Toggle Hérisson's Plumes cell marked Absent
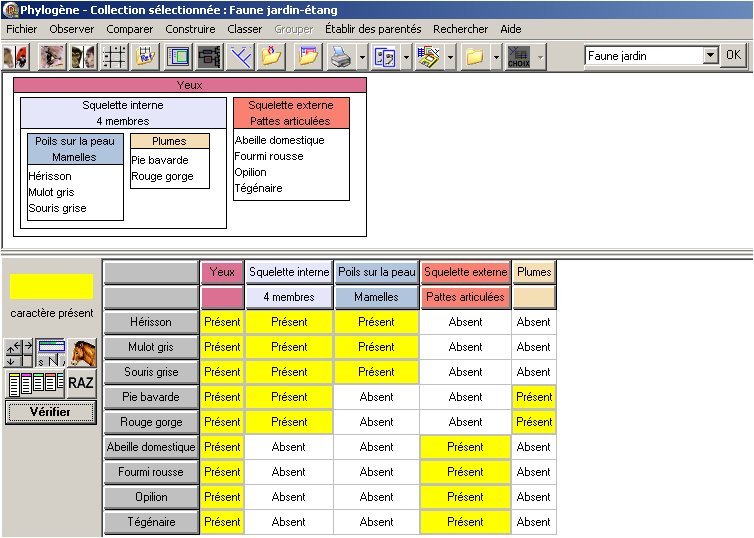Viewport: 754px width, 538px height. pos(533,322)
